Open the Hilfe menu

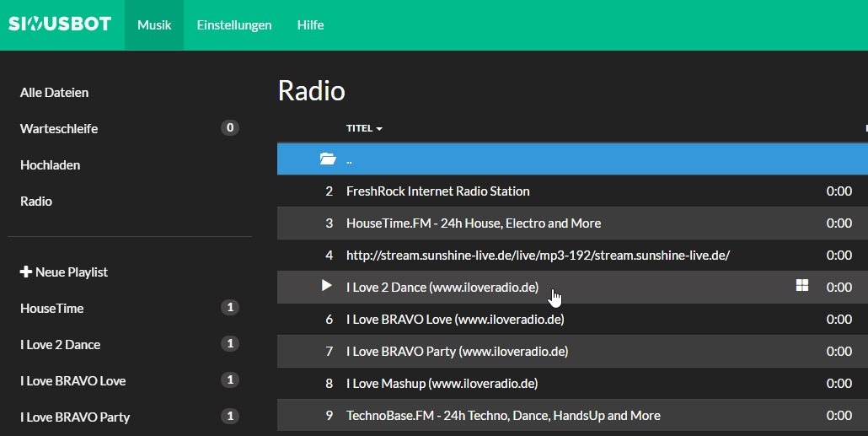(x=310, y=25)
